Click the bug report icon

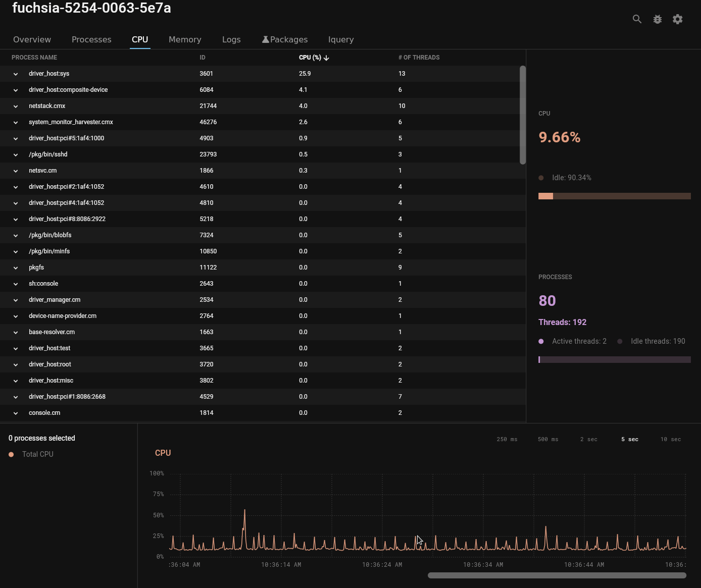658,19
